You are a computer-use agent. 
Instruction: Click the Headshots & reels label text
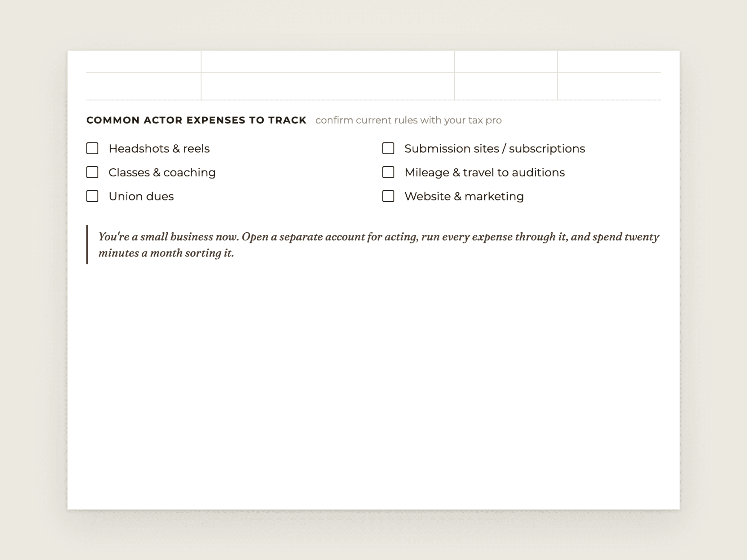159,149
